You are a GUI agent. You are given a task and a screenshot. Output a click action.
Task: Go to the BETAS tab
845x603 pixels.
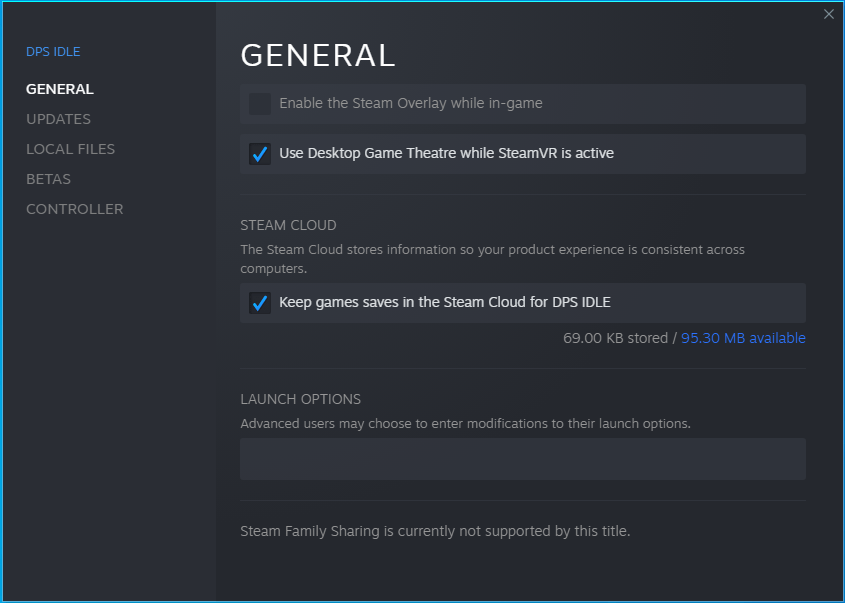click(48, 179)
